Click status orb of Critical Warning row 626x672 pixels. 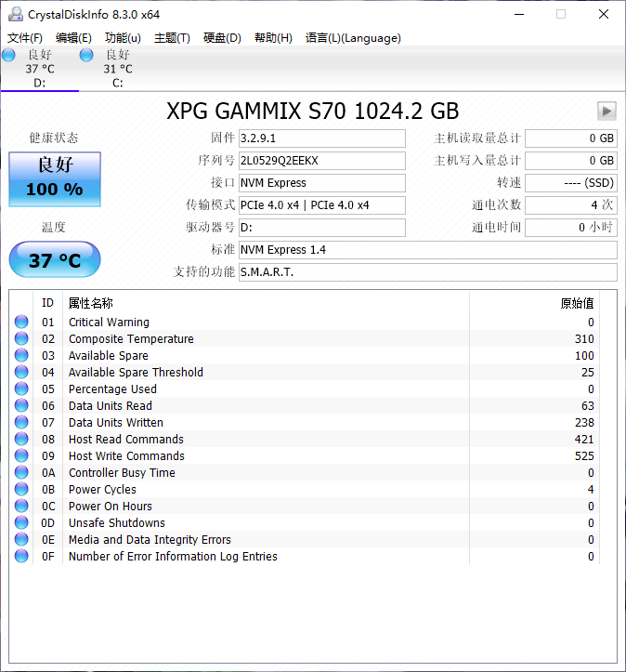coord(21,322)
